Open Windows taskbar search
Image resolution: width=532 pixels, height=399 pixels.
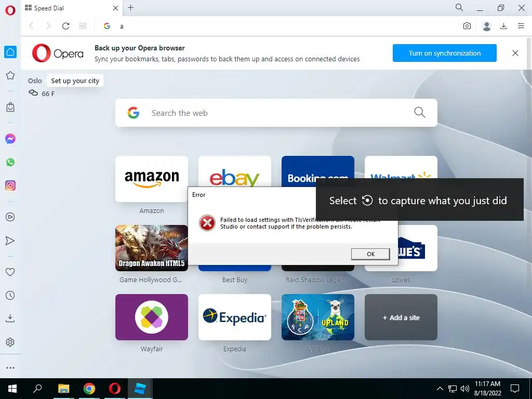coord(37,389)
